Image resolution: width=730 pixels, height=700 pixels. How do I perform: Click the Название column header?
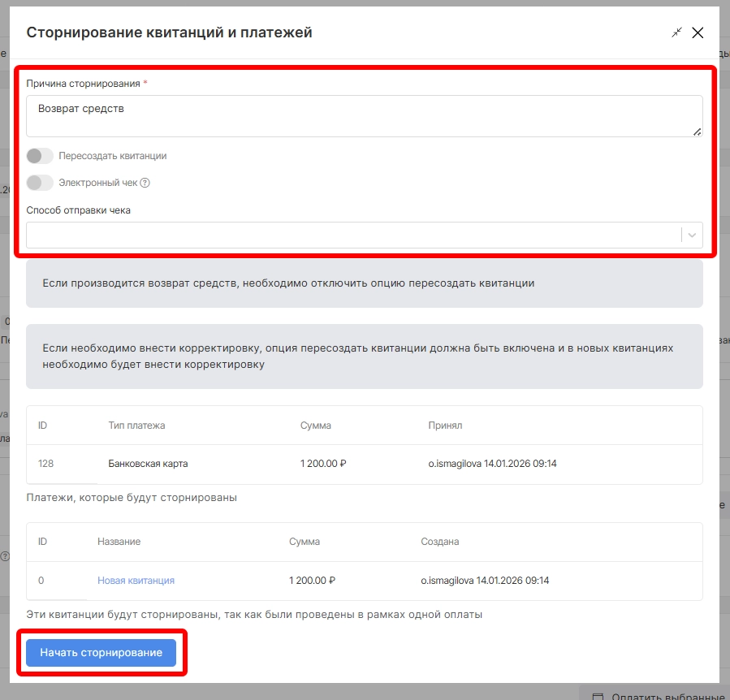119,542
